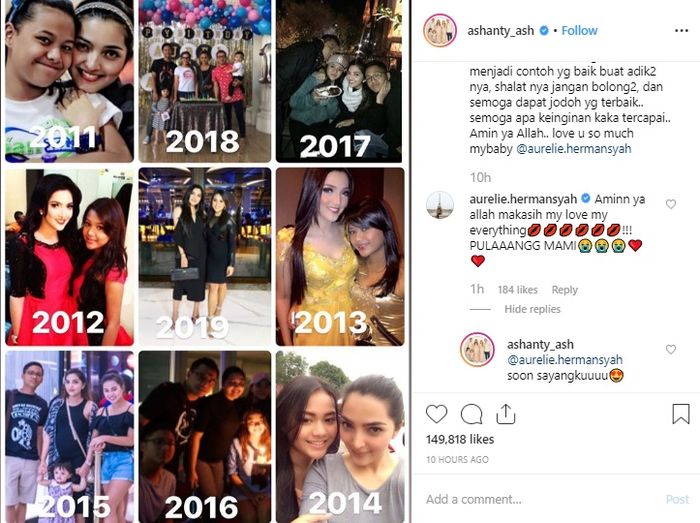This screenshot has height=523, width=700.
Task: Open the comment bubble icon
Action: pos(471,414)
